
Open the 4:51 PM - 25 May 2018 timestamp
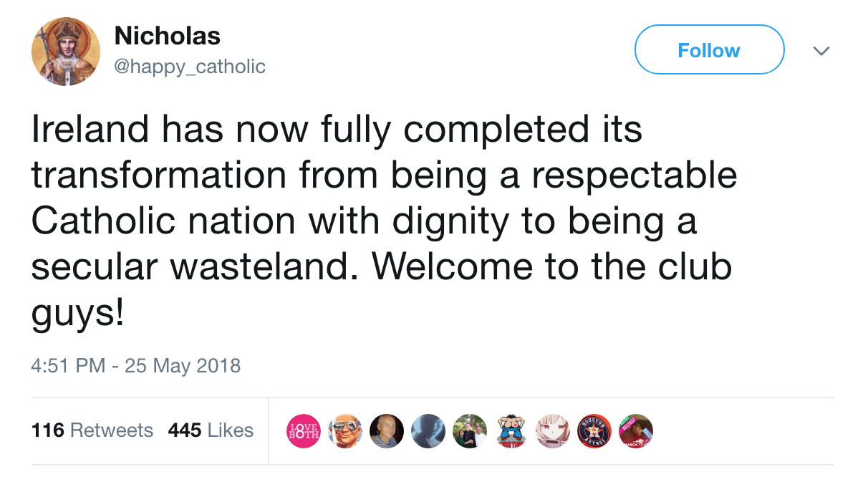136,366
